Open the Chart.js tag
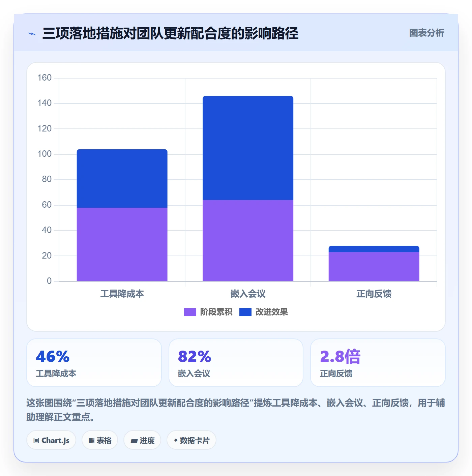Viewport: 472px width, 476px height. click(x=51, y=440)
